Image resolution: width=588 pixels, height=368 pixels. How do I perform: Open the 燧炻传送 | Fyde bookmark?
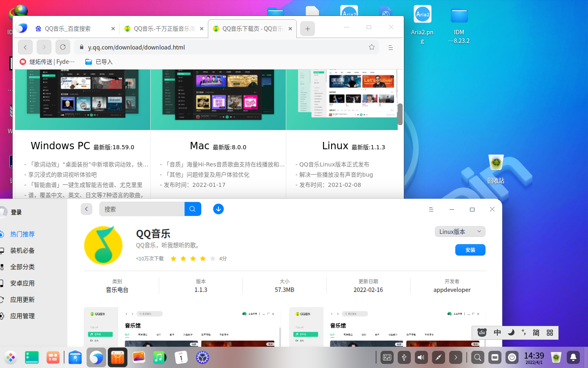click(x=47, y=62)
